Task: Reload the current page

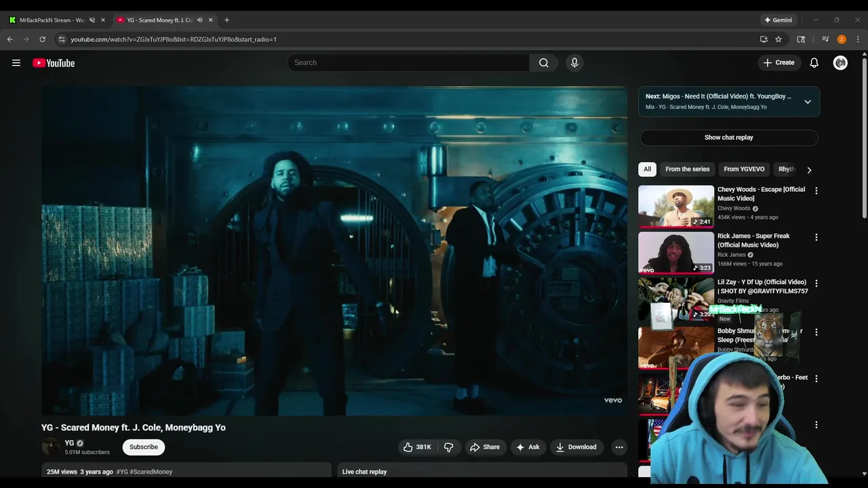Action: point(42,39)
